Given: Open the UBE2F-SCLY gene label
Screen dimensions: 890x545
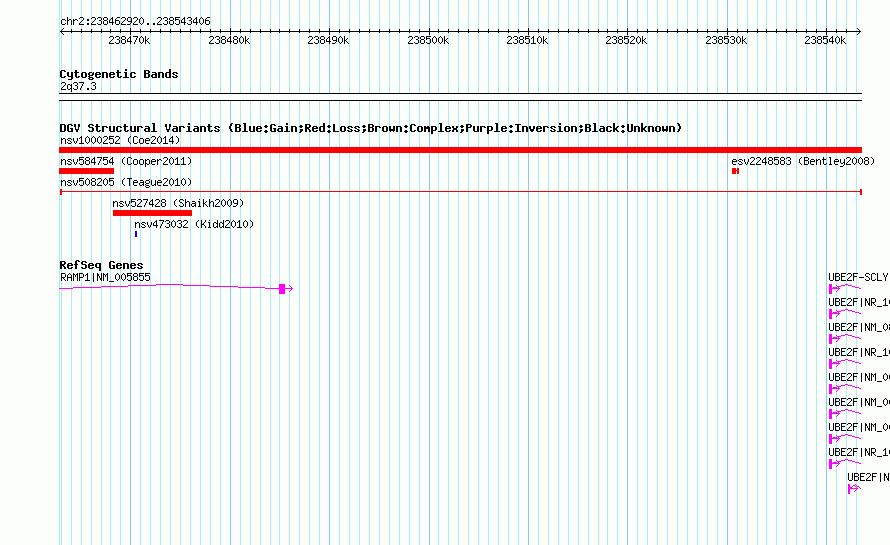Looking at the screenshot, I should (x=858, y=277).
